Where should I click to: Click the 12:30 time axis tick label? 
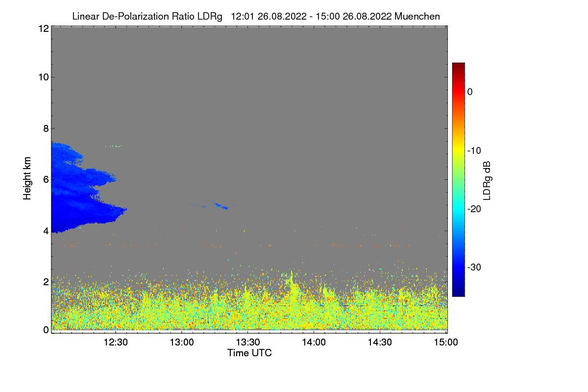(x=116, y=343)
